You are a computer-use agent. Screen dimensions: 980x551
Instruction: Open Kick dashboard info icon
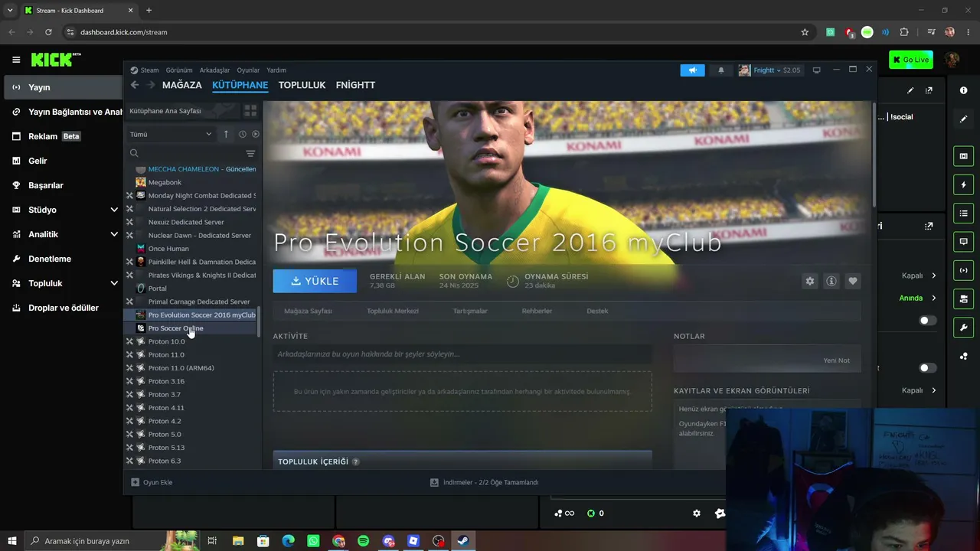click(963, 90)
